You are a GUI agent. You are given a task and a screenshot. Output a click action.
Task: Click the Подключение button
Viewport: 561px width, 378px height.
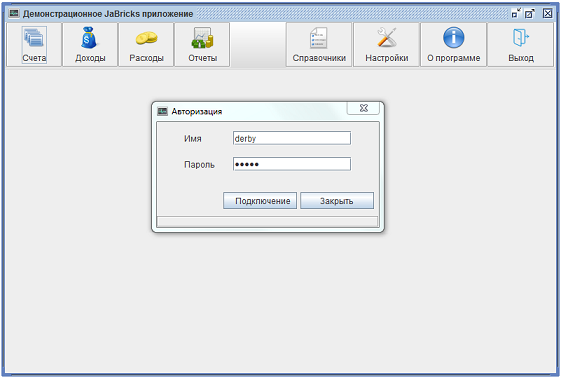(x=260, y=201)
